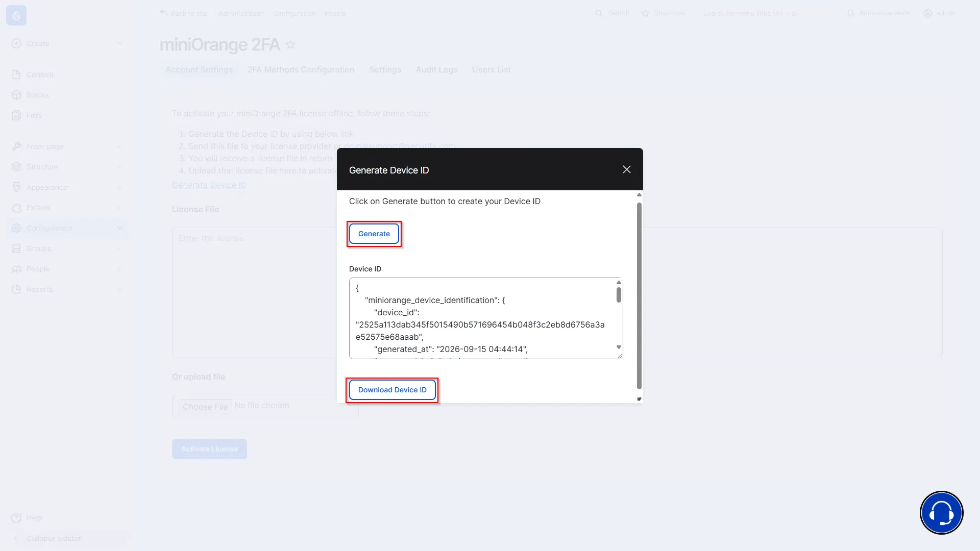Click Administration breadcrumb
Screen dimensions: 980x551
tap(241, 13)
